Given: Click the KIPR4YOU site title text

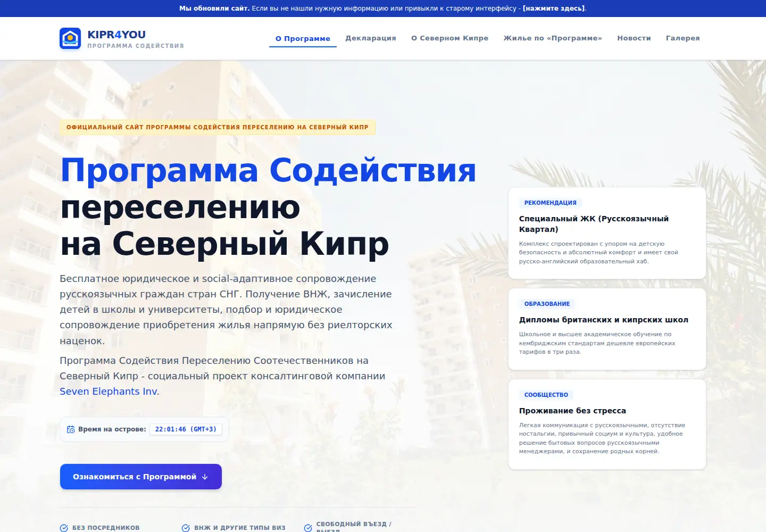Looking at the screenshot, I should [116, 35].
